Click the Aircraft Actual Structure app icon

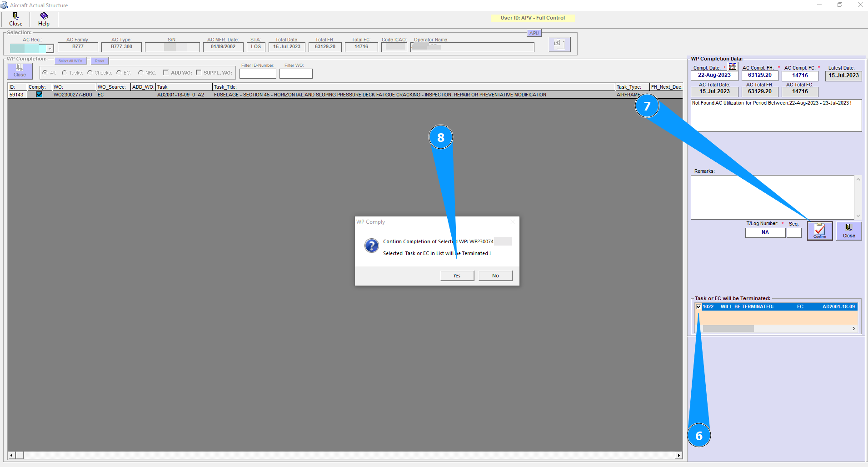[5, 5]
